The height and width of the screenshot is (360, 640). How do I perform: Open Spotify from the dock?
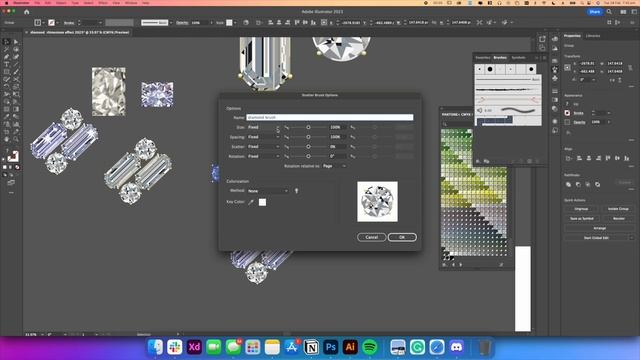[x=370, y=347]
